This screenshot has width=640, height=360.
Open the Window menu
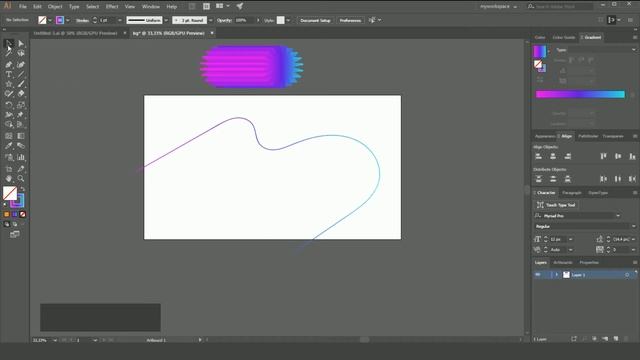coord(151,7)
